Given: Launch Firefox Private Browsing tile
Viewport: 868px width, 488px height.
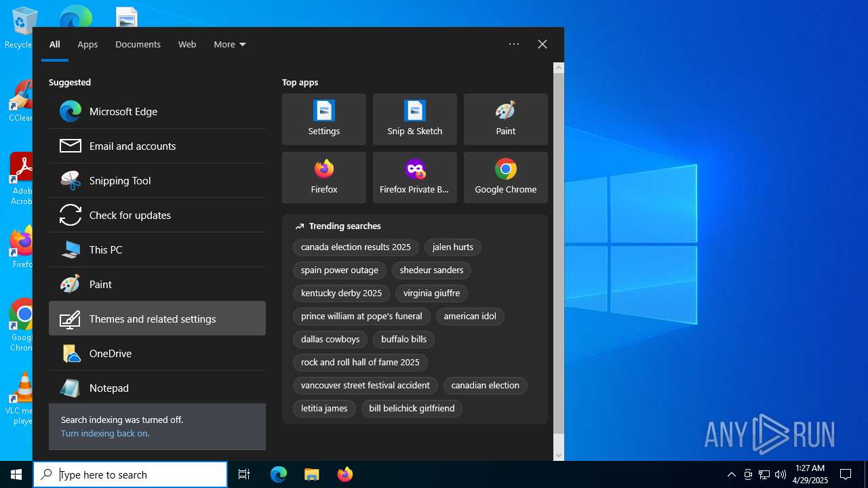Looking at the screenshot, I should [x=415, y=178].
